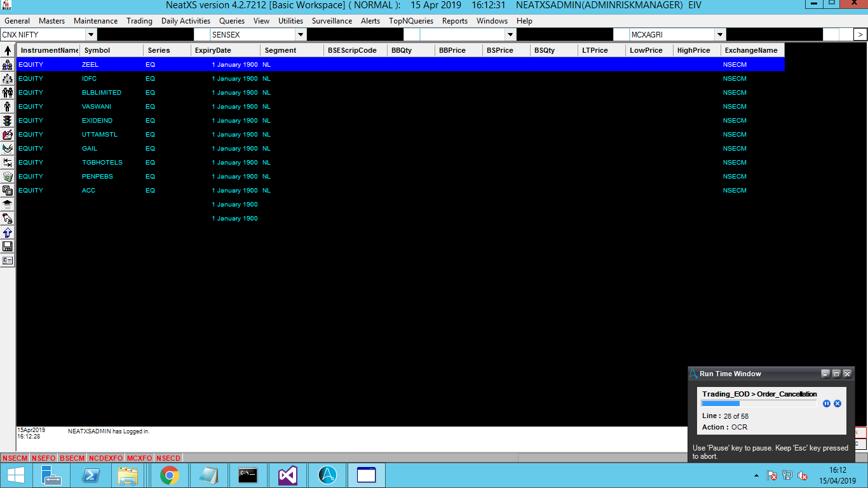Viewport: 868px width, 488px height.
Task: Click the floppy disk save icon
Action: 8,247
